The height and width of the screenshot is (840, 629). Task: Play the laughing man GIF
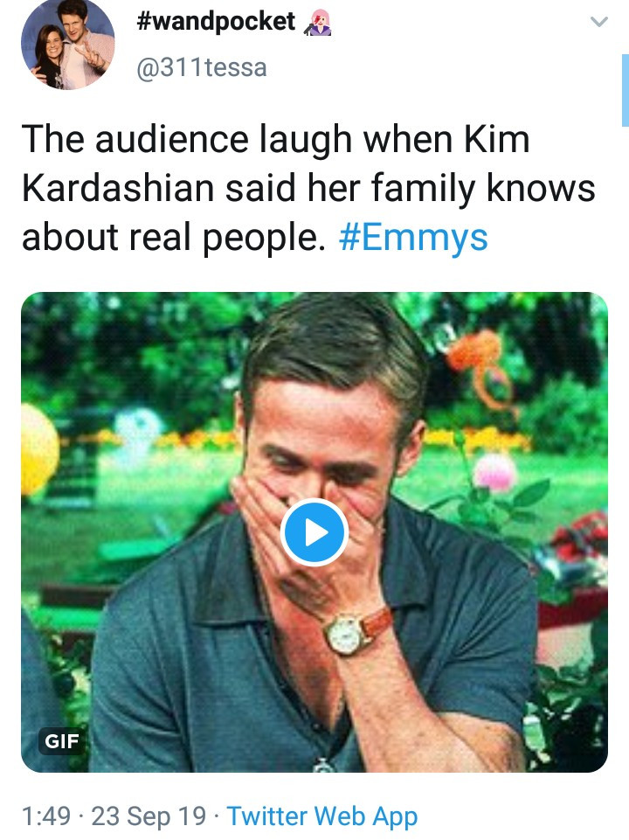[x=314, y=532]
